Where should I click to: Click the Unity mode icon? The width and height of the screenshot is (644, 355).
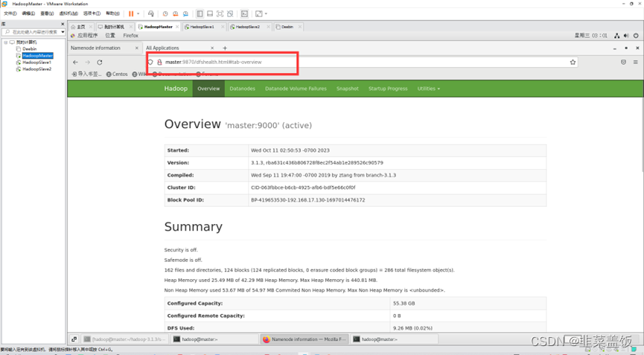click(x=230, y=13)
